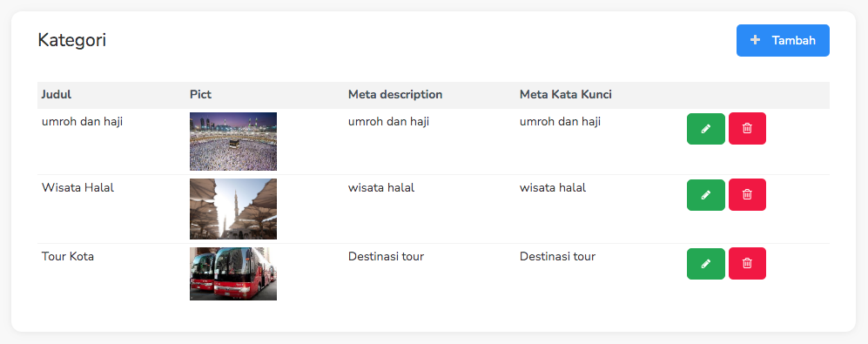Open the red bus thumbnail
Screen dimensions: 868x344
[x=233, y=273]
